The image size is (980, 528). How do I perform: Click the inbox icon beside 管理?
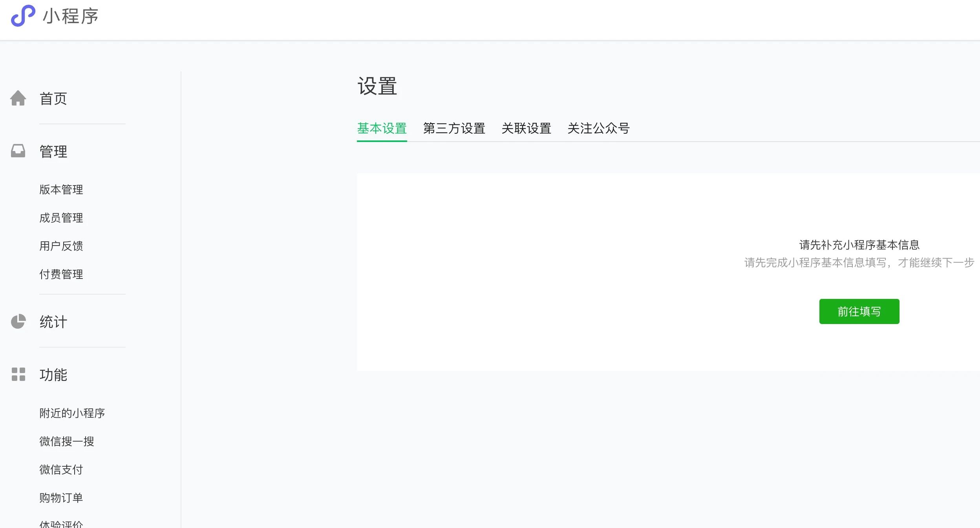[18, 151]
